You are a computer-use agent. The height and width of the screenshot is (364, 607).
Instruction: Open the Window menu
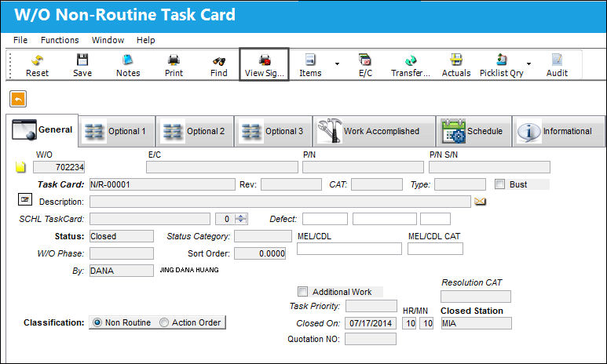pos(108,40)
